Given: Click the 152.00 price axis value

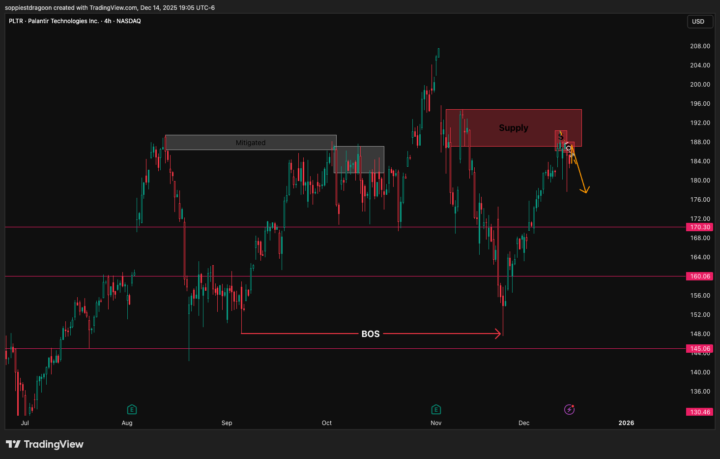Looking at the screenshot, I should [700, 315].
